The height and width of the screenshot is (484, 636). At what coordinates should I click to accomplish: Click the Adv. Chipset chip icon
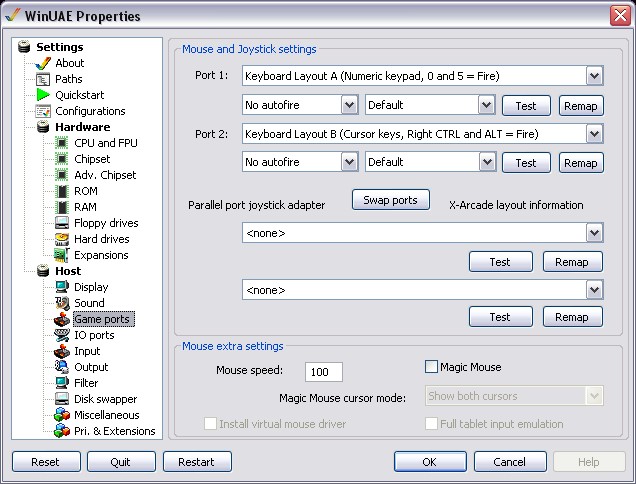click(x=62, y=175)
